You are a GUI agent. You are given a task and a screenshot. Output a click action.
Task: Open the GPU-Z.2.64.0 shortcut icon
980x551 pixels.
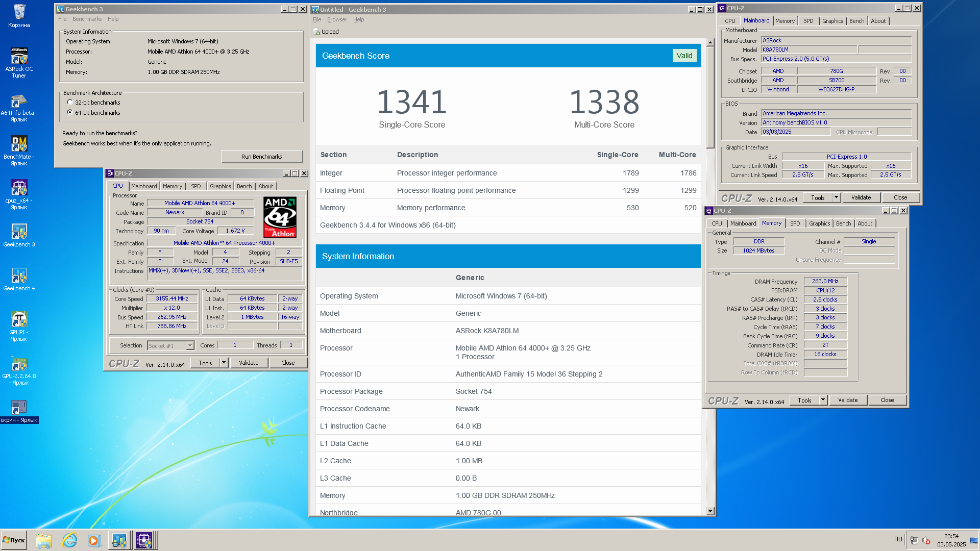click(x=19, y=370)
